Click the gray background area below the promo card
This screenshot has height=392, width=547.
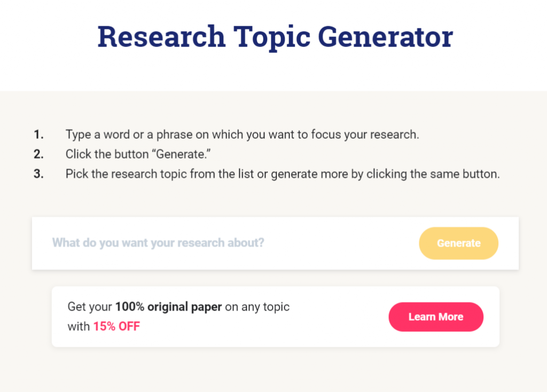(273, 371)
